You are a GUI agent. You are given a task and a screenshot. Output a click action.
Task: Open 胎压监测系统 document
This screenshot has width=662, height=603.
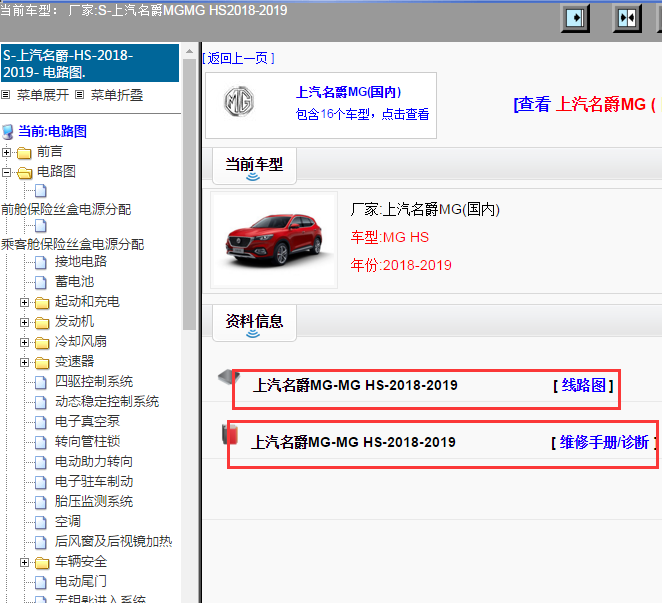click(94, 502)
